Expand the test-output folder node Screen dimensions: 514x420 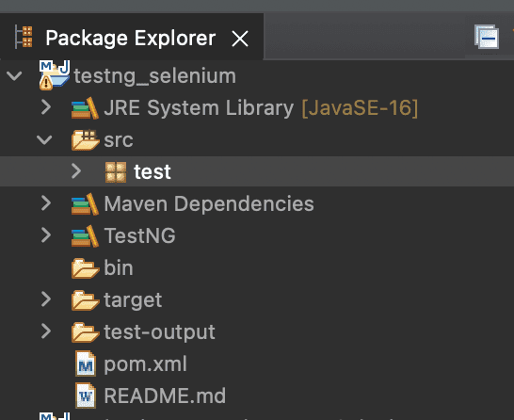coord(46,331)
